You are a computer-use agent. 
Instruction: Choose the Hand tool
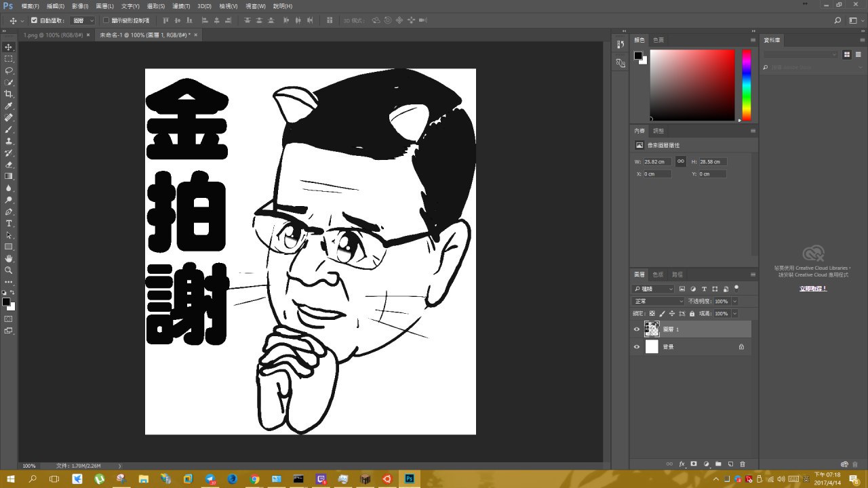pos(9,258)
